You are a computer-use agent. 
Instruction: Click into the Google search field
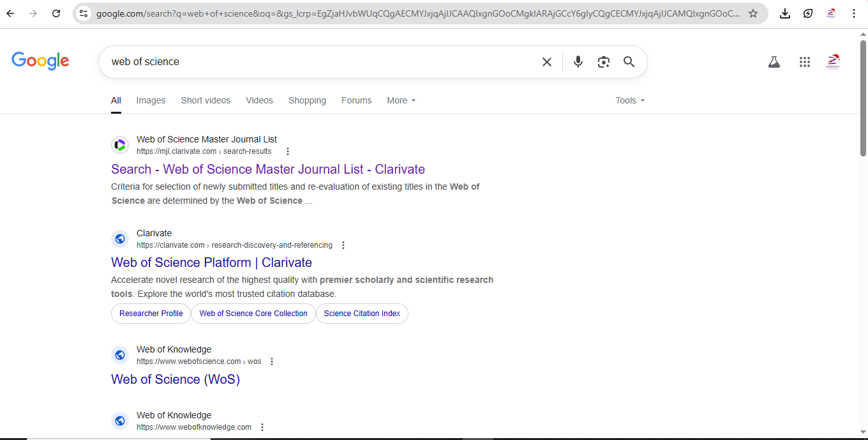[319, 62]
